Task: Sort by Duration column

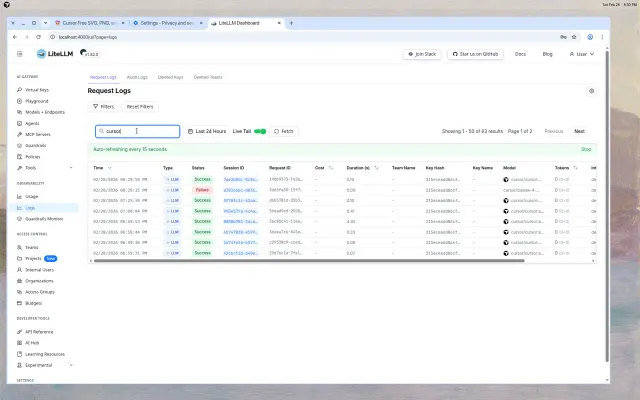Action: [376, 168]
